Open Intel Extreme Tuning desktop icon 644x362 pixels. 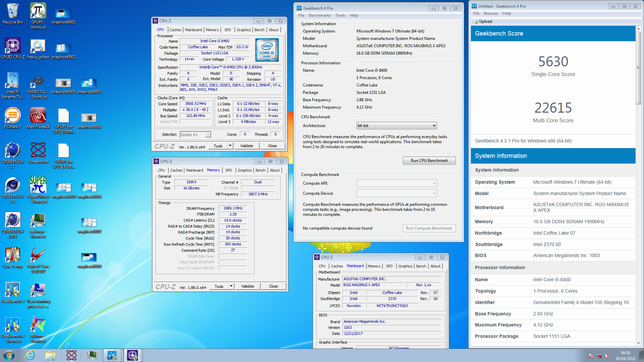click(x=13, y=86)
